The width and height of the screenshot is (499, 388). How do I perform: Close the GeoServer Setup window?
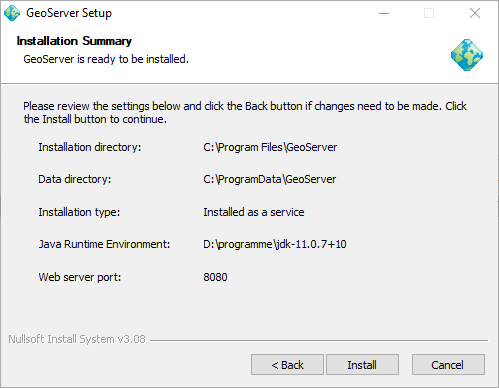(475, 13)
